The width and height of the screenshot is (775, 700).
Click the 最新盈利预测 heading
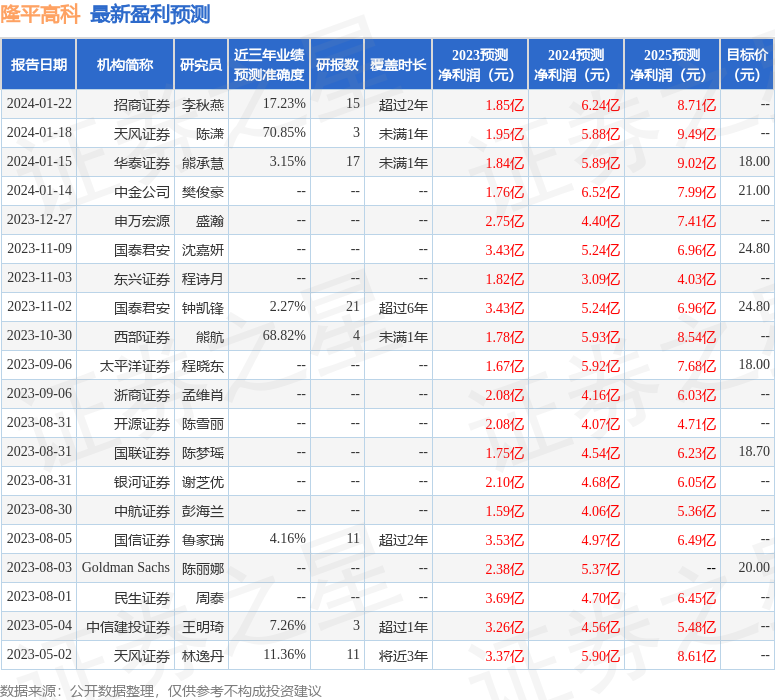click(x=150, y=14)
